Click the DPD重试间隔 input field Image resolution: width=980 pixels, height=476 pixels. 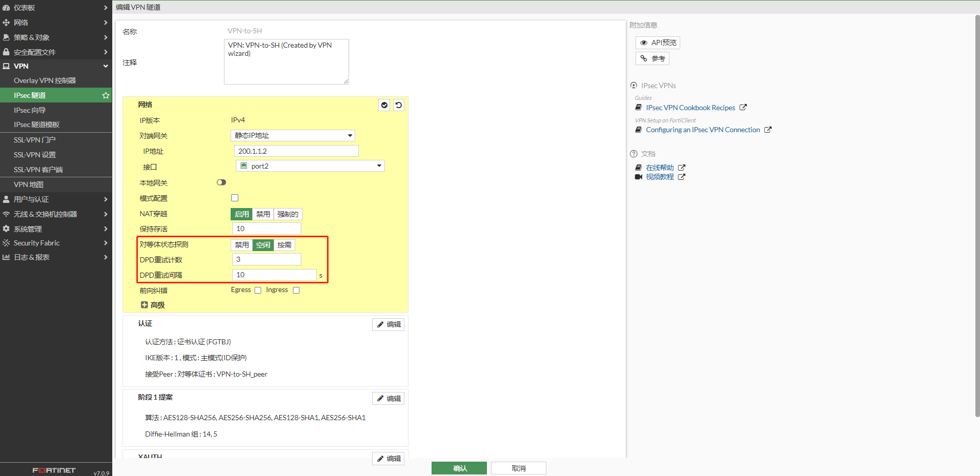(x=274, y=275)
